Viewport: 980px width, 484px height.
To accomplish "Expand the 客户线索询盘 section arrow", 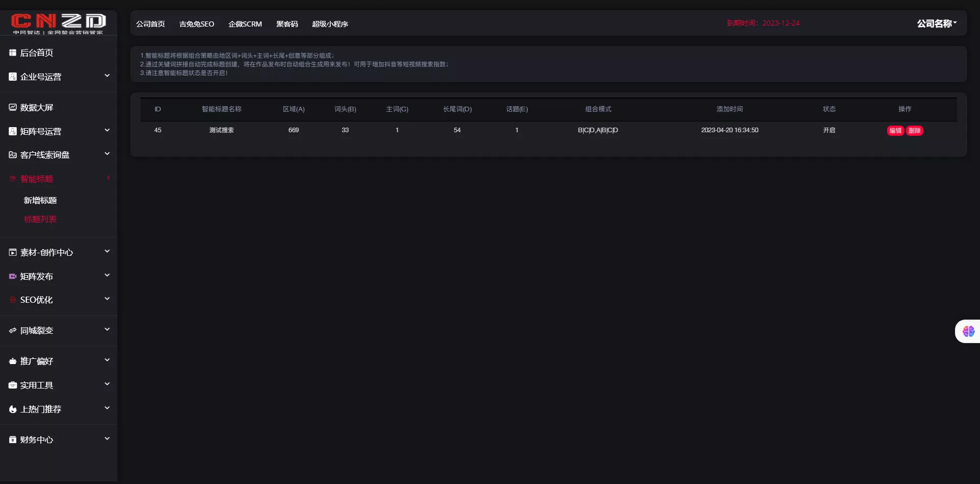I will pyautogui.click(x=107, y=154).
